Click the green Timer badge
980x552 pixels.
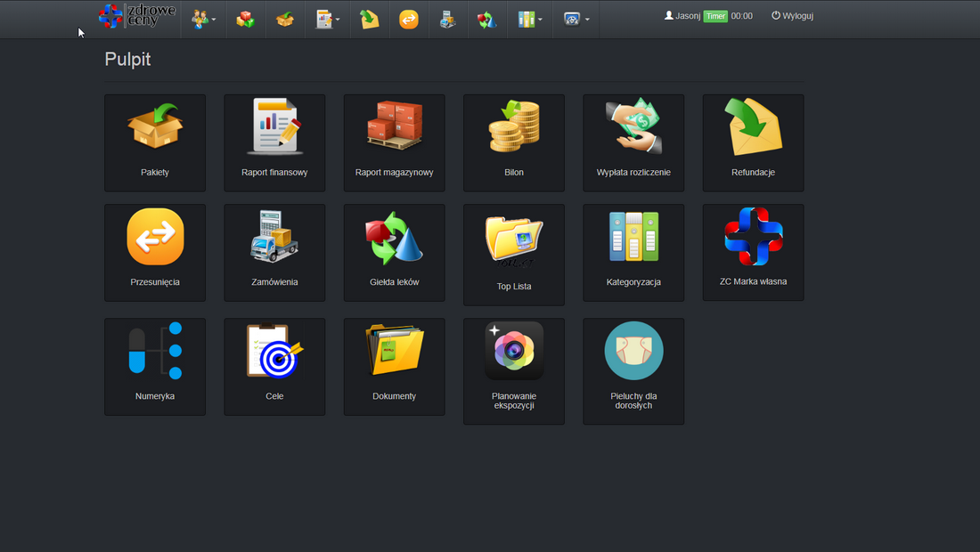click(x=715, y=16)
